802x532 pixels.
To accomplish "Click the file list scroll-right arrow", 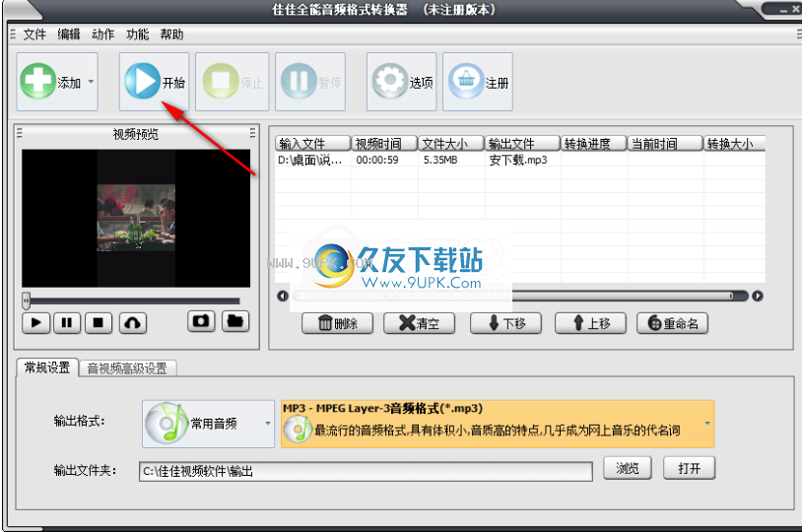I will click(x=758, y=296).
